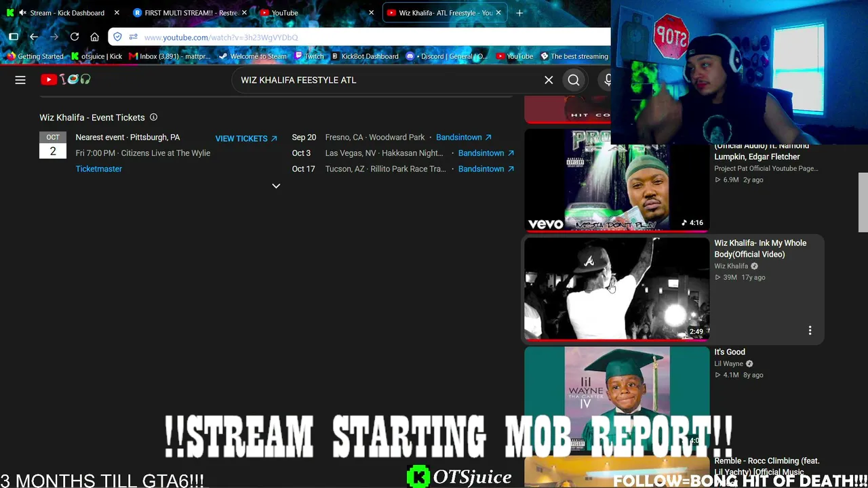Open the Gmail Inbox bookmark
The height and width of the screenshot is (488, 868).
(170, 56)
